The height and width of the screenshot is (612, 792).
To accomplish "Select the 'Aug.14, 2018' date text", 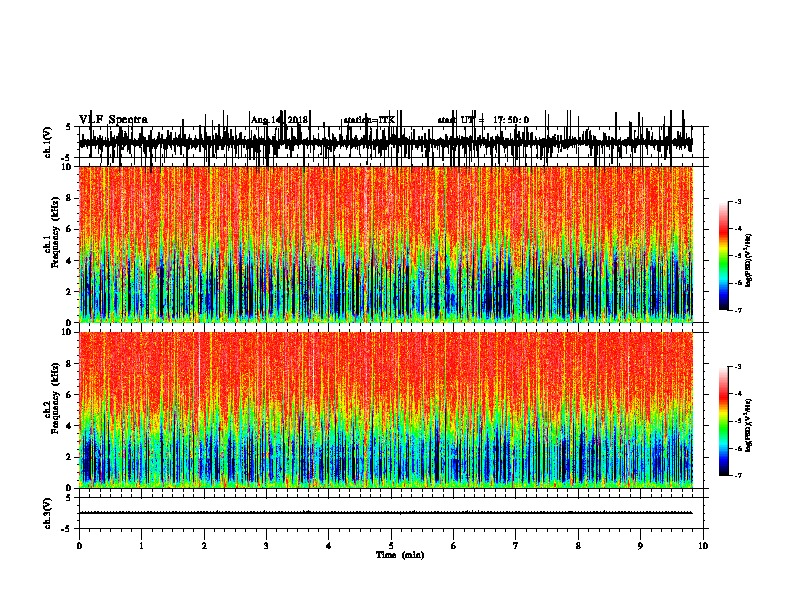I will [x=279, y=120].
